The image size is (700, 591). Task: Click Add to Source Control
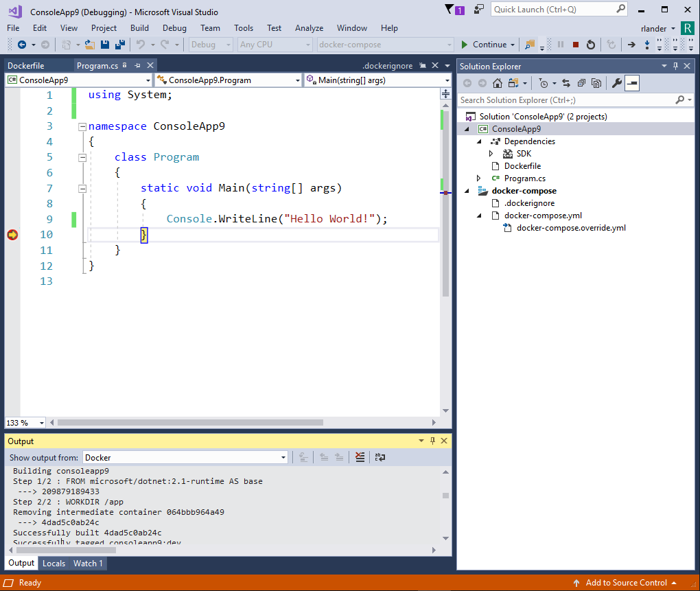626,583
